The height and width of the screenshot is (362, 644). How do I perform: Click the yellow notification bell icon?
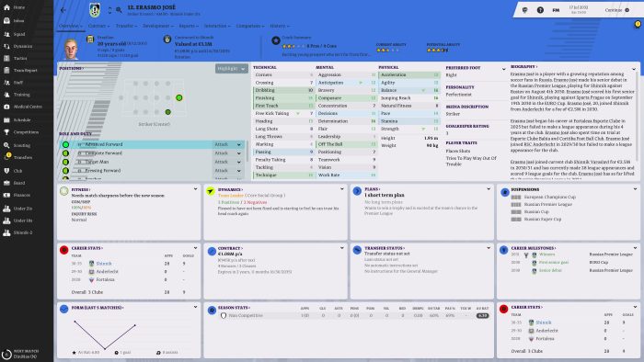[x=638, y=25]
